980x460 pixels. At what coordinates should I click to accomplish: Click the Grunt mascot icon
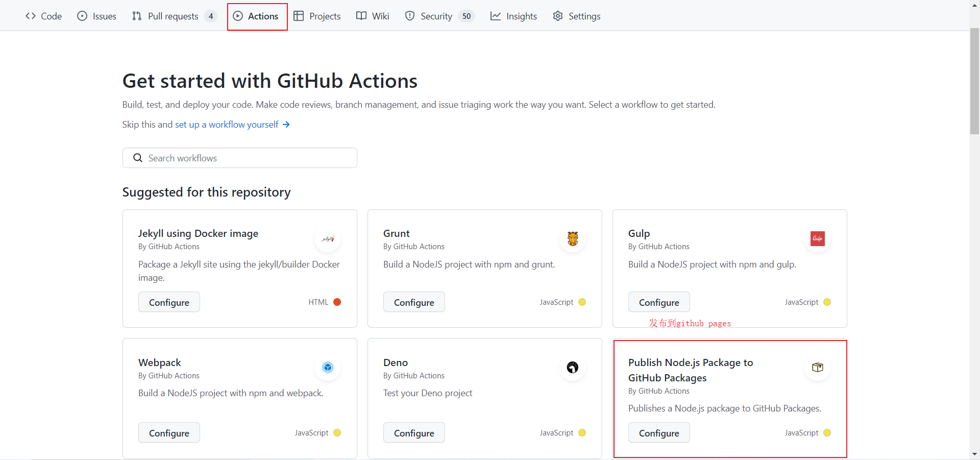point(573,238)
